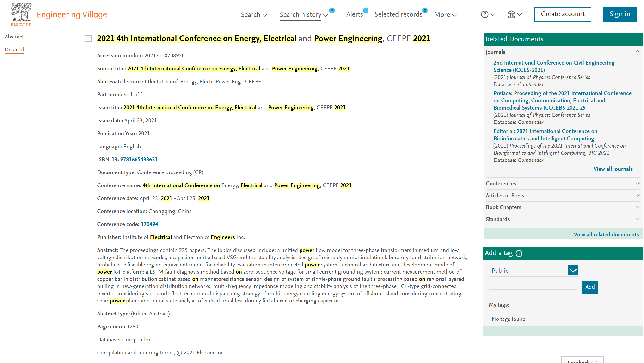The width and height of the screenshot is (644, 363).
Task: Open conference code 170494 link
Action: click(149, 224)
